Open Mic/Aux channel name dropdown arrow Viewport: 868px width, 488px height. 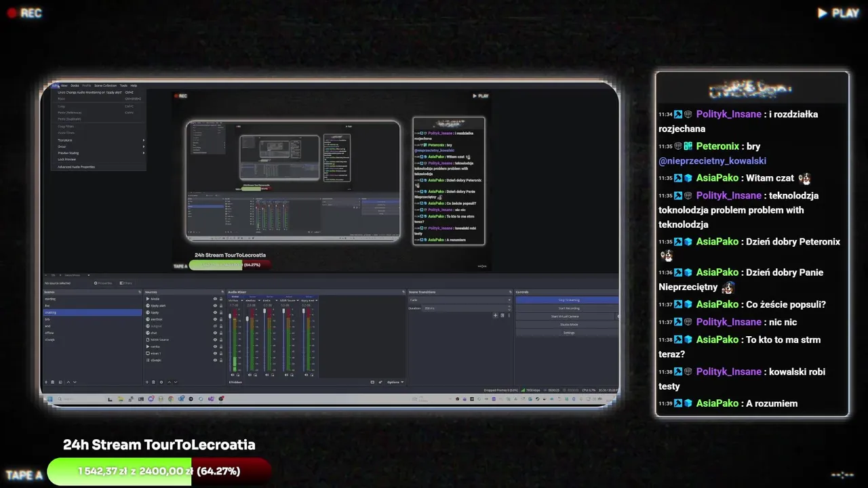click(242, 300)
